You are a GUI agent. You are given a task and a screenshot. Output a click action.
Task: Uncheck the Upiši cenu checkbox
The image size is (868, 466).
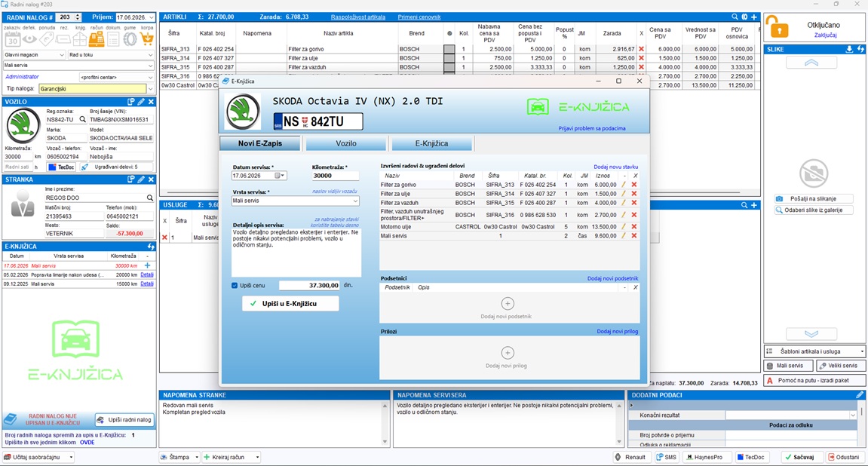click(x=235, y=286)
